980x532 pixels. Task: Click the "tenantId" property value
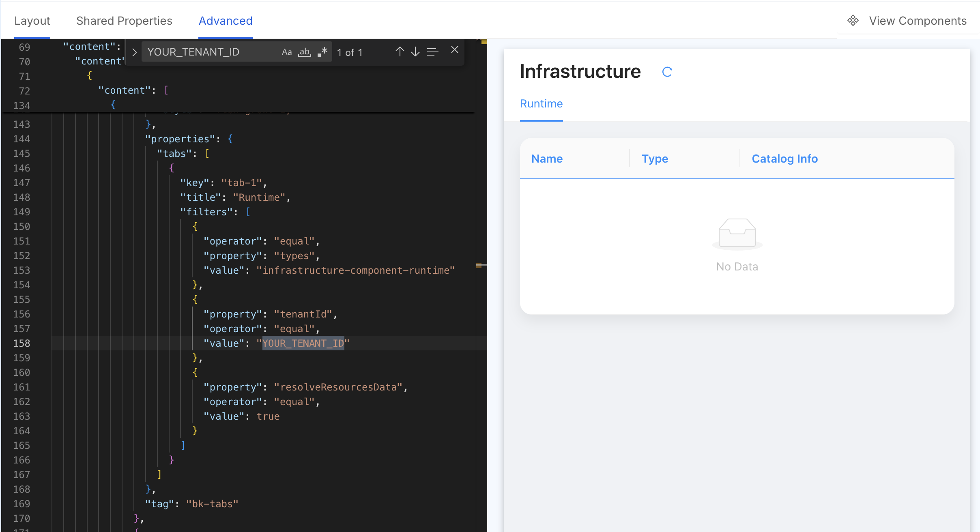click(x=303, y=314)
